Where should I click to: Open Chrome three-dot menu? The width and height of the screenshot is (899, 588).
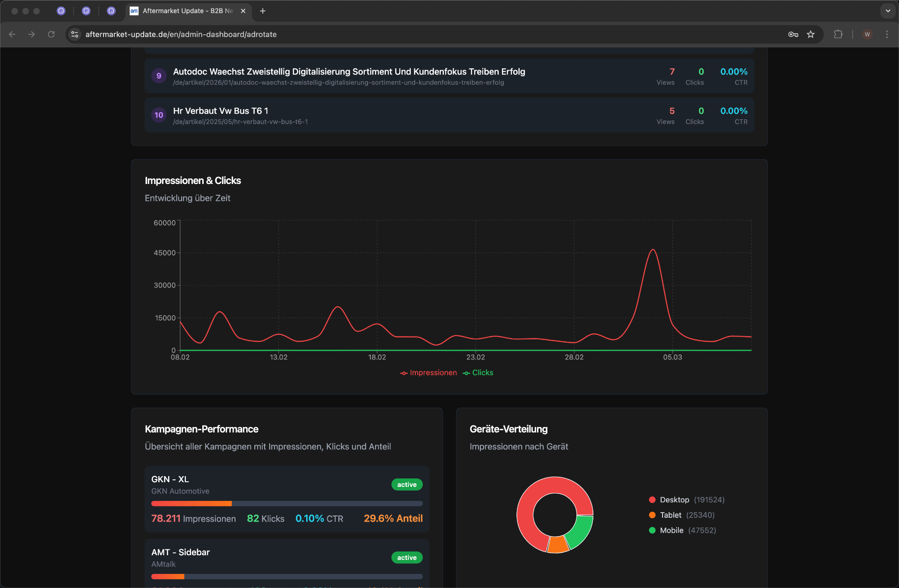tap(887, 34)
